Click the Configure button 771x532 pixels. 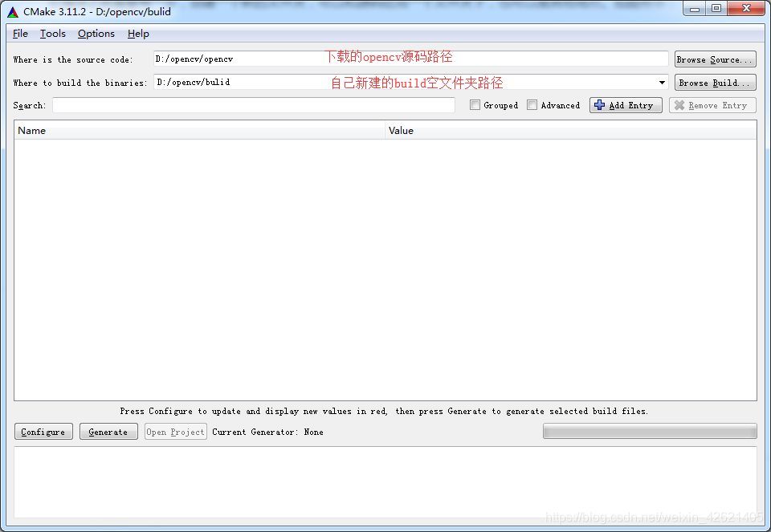43,432
